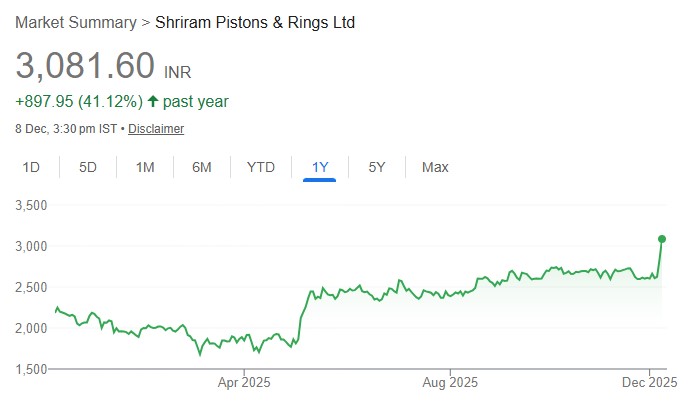The width and height of the screenshot is (690, 402).
Task: Select the YTD range tab
Action: point(260,167)
